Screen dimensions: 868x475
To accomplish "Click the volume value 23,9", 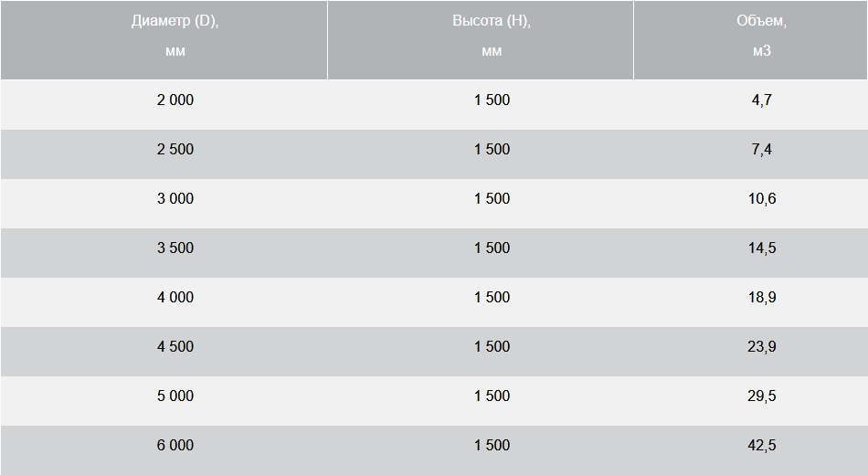I will pyautogui.click(x=762, y=346).
